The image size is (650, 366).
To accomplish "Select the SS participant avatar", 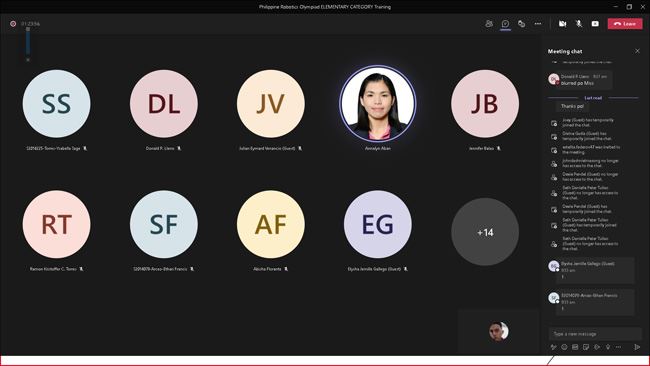I will pos(56,104).
